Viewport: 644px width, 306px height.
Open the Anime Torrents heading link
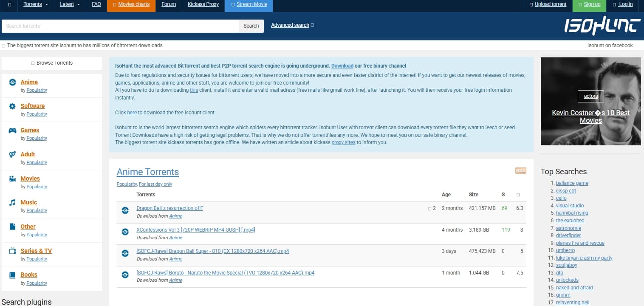[148, 172]
